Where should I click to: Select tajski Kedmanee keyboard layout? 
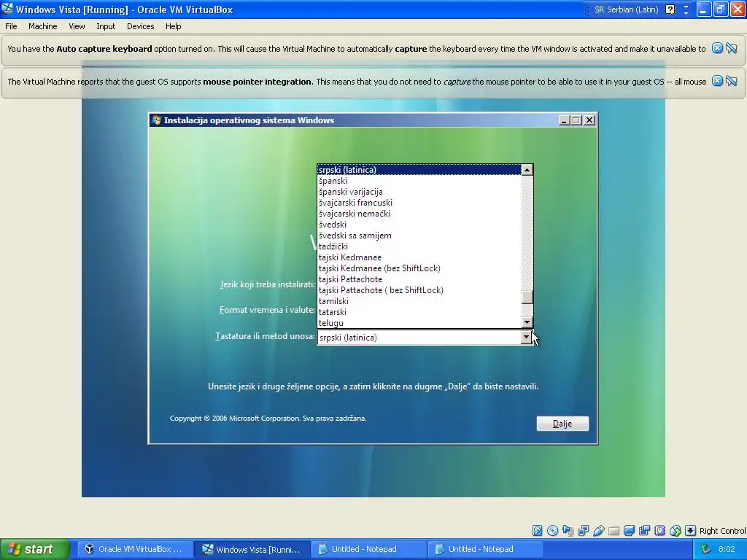pos(419,257)
